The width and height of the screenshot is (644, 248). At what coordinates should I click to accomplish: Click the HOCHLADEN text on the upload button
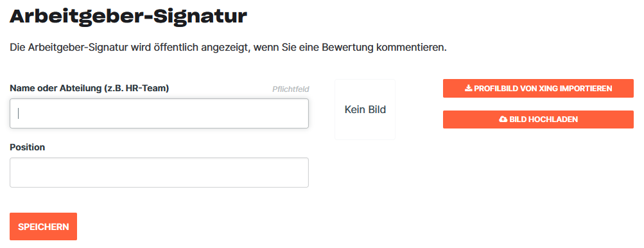coord(553,120)
